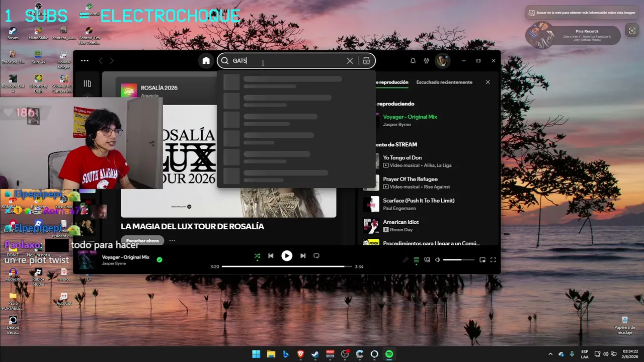Image resolution: width=644 pixels, height=362 pixels.
Task: Open Voyager album art in now playing bar
Action: pyautogui.click(x=87, y=260)
